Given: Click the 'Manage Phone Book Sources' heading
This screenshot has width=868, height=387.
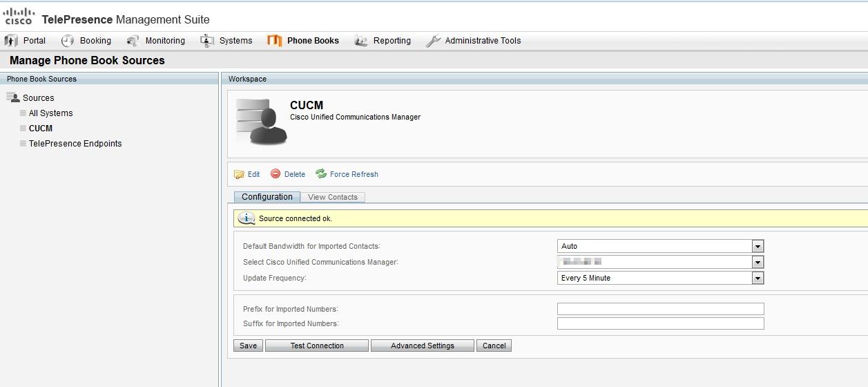Looking at the screenshot, I should [x=87, y=60].
